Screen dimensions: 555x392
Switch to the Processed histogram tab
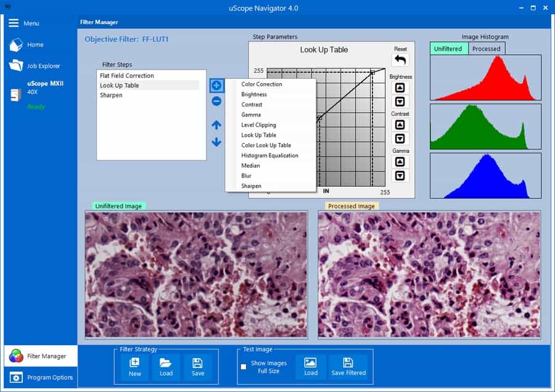pos(486,49)
